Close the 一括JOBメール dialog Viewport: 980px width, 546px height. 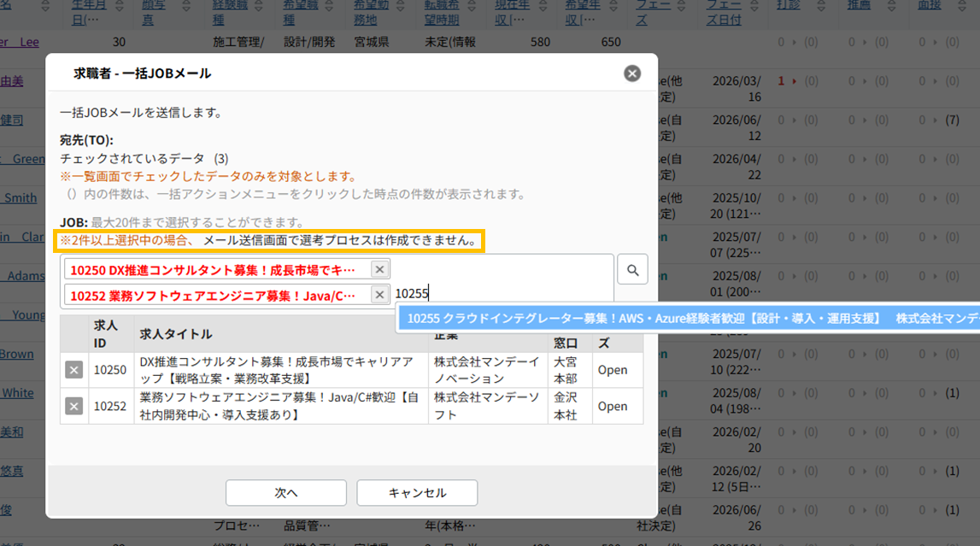point(632,73)
